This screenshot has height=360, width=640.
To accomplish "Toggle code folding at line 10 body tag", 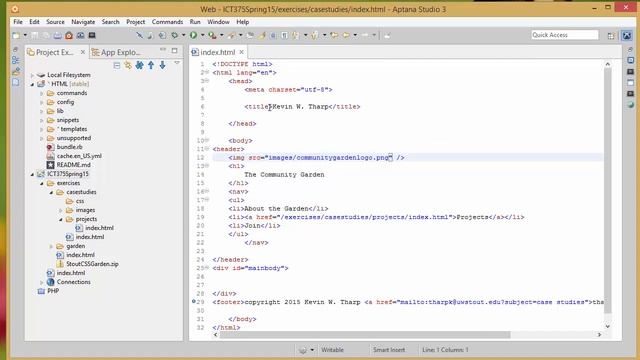I will (207, 140).
